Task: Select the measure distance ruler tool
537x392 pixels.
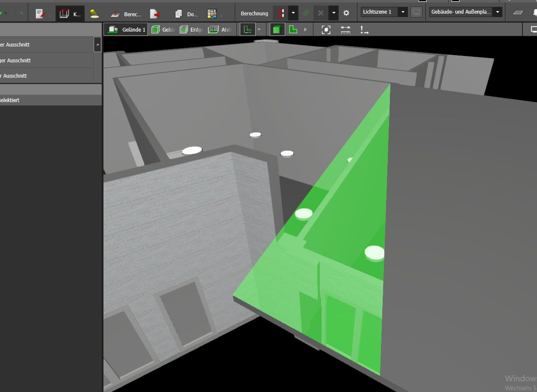Action: tap(345, 29)
